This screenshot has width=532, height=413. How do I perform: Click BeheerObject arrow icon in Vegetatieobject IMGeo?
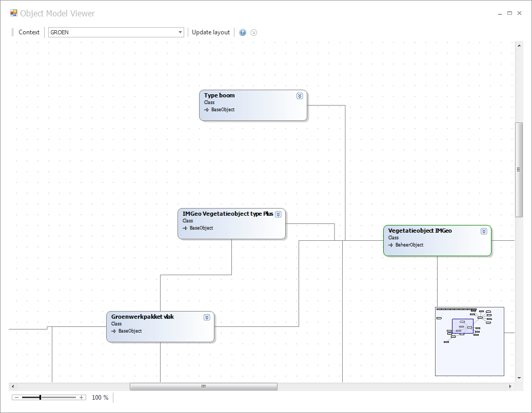390,245
